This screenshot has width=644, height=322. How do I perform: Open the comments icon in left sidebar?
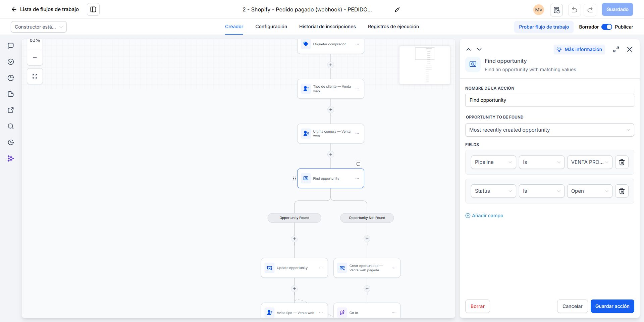pos(11,46)
